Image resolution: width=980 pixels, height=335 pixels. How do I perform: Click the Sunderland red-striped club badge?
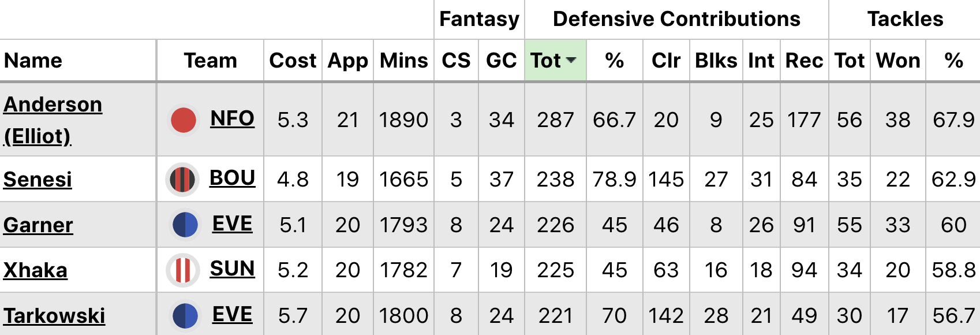click(x=182, y=270)
